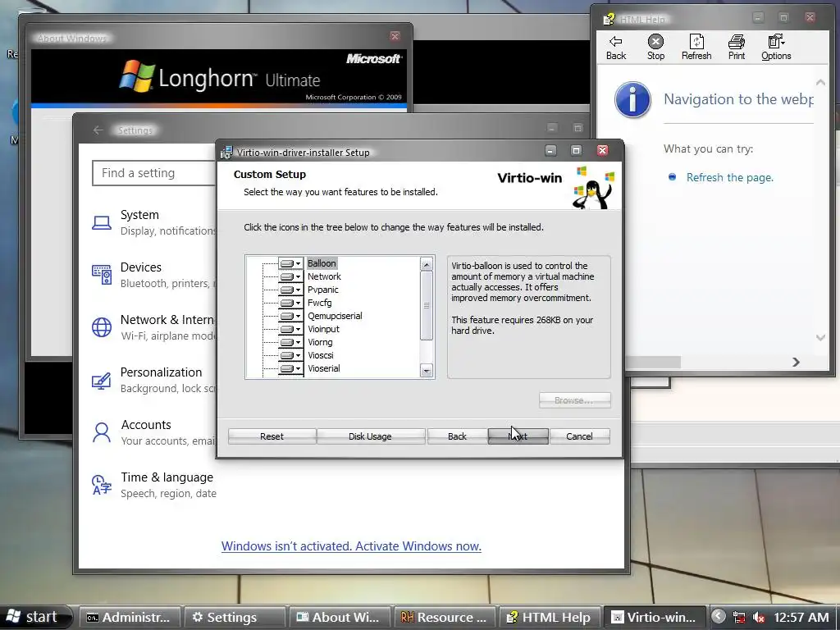Click the muted volume tray icon
The width and height of the screenshot is (840, 630).
(x=759, y=618)
